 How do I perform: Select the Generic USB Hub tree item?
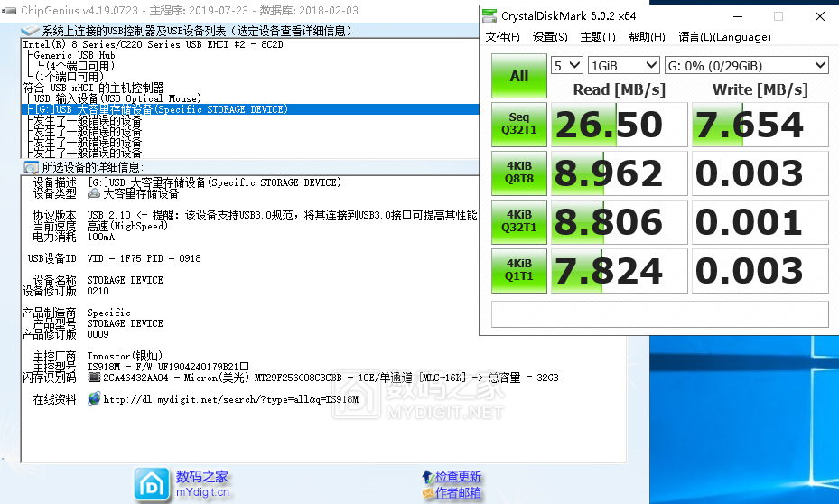tap(74, 55)
